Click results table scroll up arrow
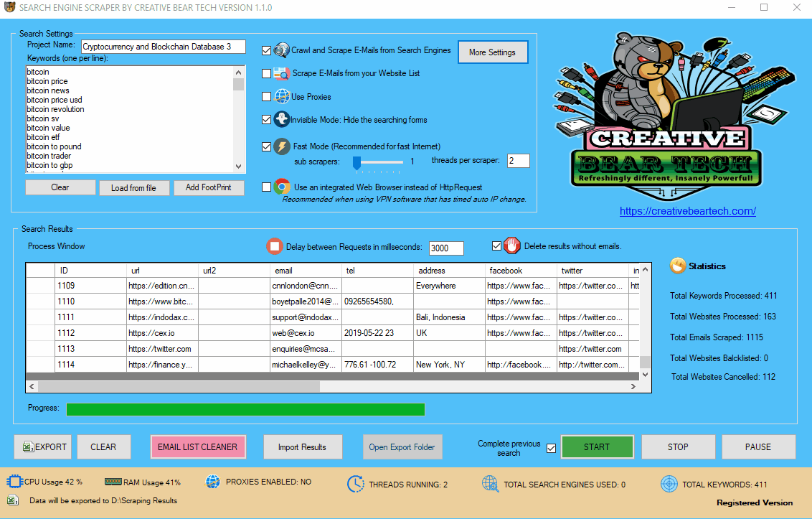 (x=645, y=270)
